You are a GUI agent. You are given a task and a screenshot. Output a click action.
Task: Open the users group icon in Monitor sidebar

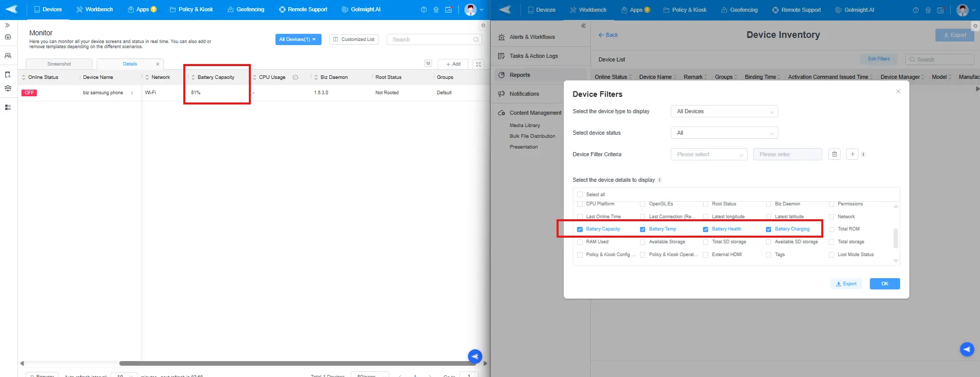pyautogui.click(x=8, y=55)
